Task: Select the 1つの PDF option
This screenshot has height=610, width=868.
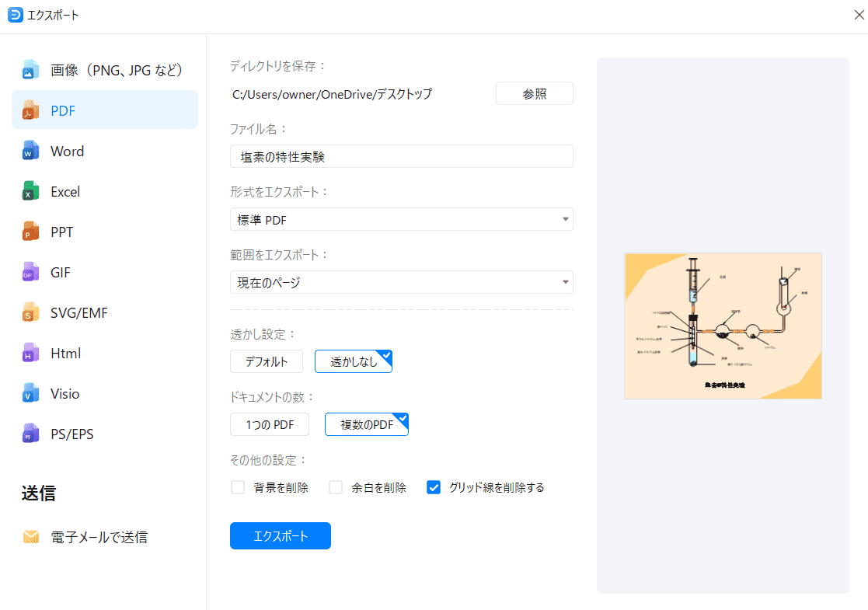Action: tap(269, 424)
